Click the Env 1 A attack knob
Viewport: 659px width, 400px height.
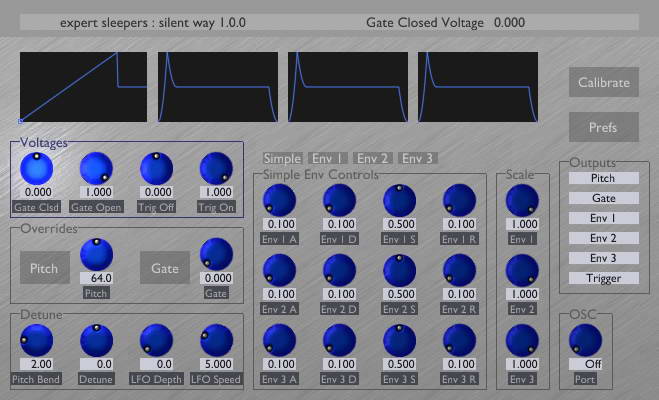pos(279,200)
